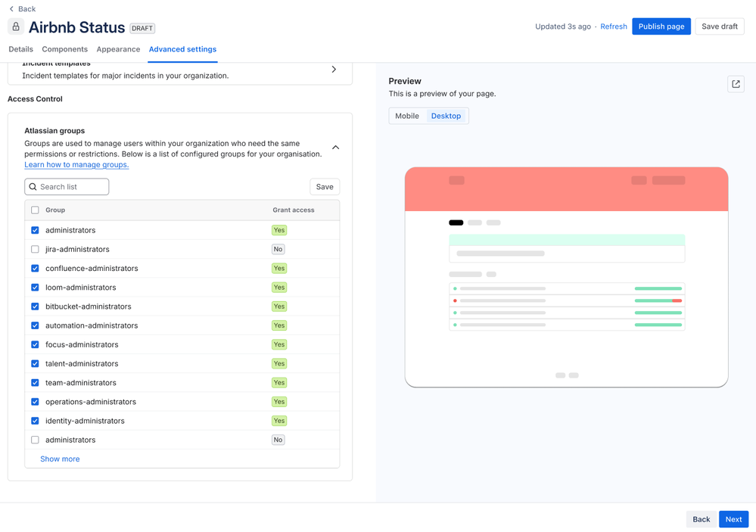Toggle the select-all Group checkbox
The width and height of the screenshot is (756, 532).
point(36,210)
